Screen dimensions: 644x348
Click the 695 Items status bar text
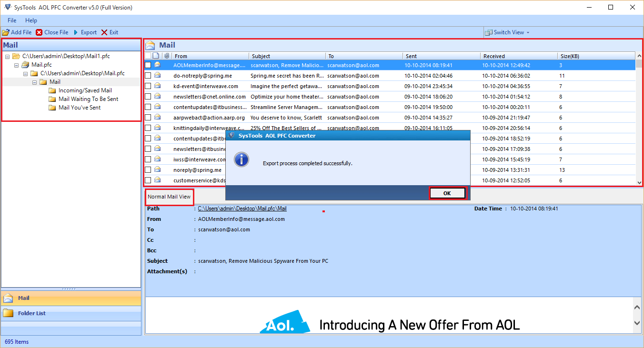click(x=17, y=342)
